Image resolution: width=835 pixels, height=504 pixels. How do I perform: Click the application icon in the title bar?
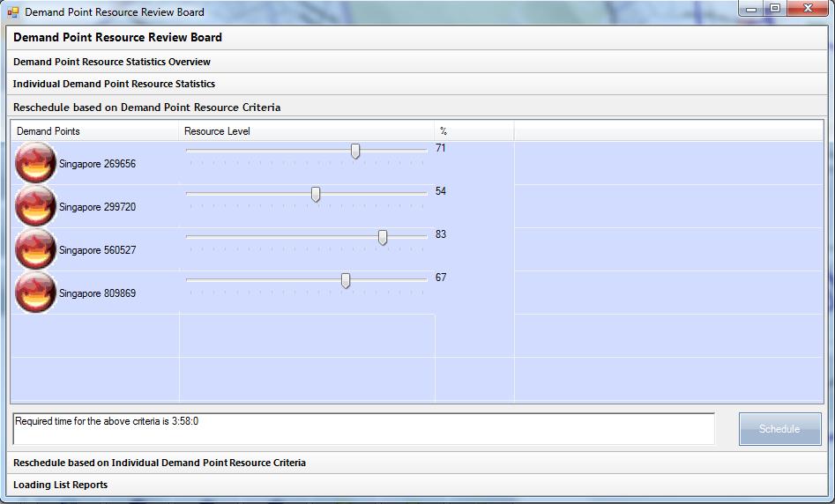pos(12,11)
